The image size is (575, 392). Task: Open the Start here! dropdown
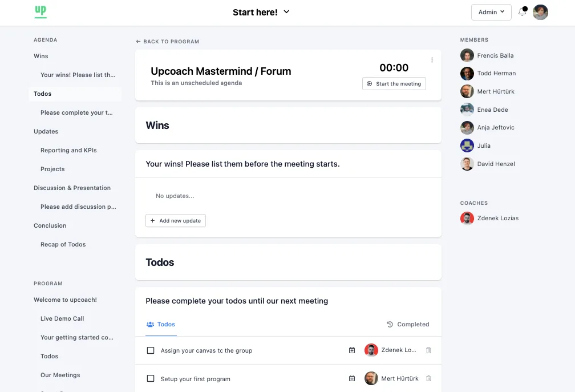point(286,11)
